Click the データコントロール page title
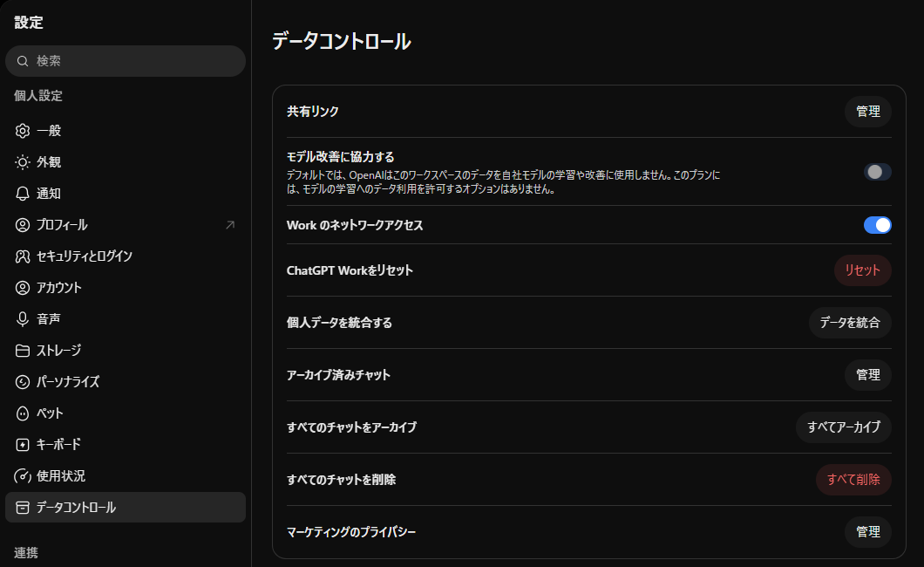 [341, 41]
